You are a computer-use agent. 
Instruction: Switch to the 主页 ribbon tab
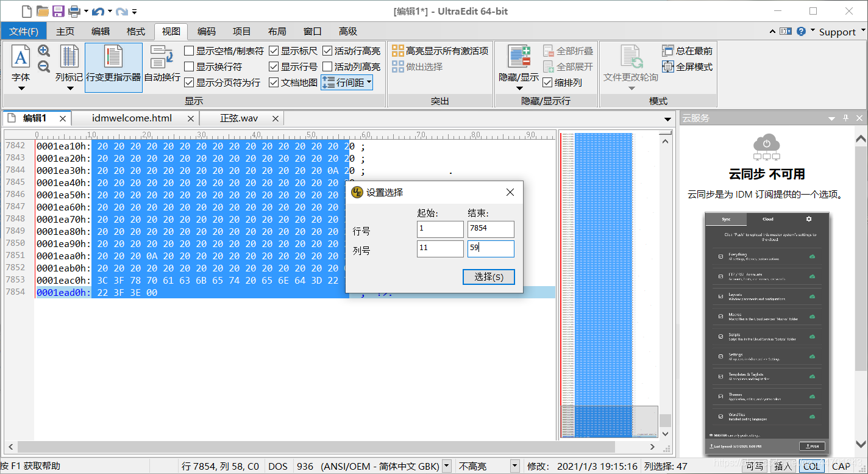pyautogui.click(x=65, y=31)
